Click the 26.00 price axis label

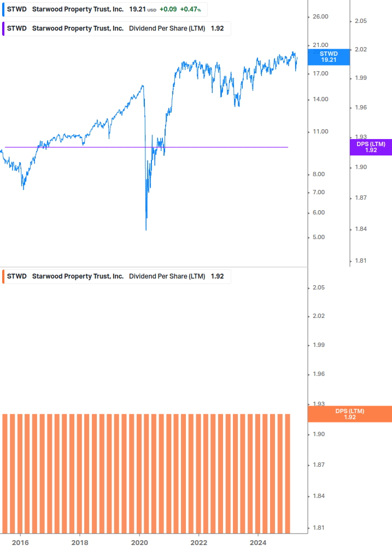[320, 16]
